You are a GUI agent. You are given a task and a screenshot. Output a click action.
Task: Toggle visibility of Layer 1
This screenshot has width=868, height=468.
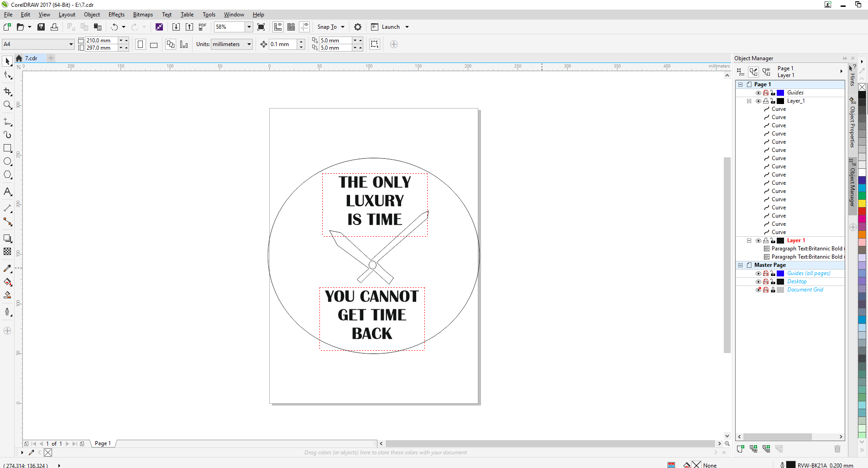click(x=758, y=240)
